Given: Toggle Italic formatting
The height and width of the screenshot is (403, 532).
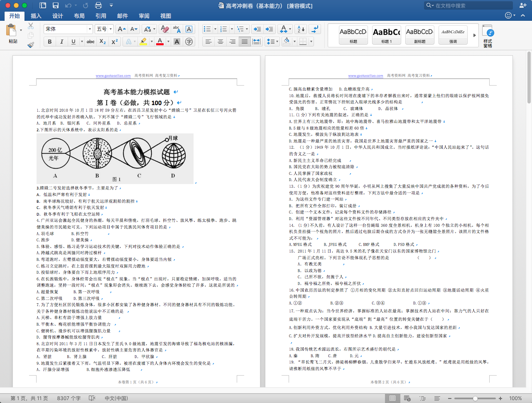Looking at the screenshot, I should point(61,42).
